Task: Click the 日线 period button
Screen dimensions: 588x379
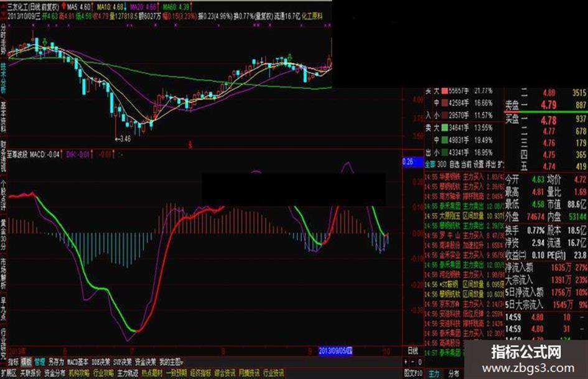Action: (x=413, y=351)
